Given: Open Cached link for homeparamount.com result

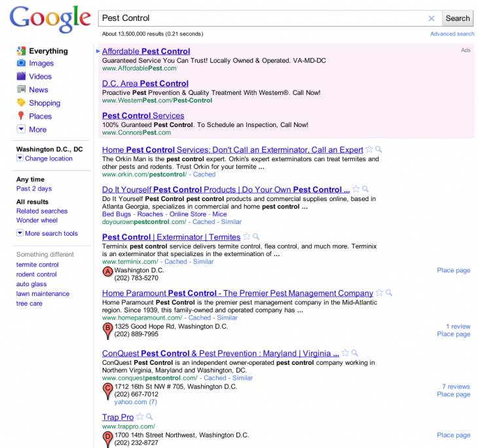Looking at the screenshot, I should [x=199, y=318].
